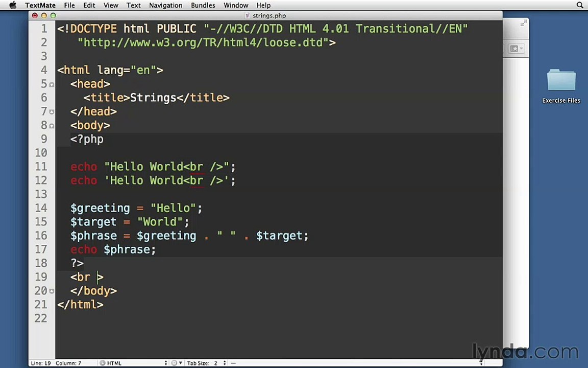
Task: Click the Line: 19 status bar indicator
Action: [x=41, y=363]
